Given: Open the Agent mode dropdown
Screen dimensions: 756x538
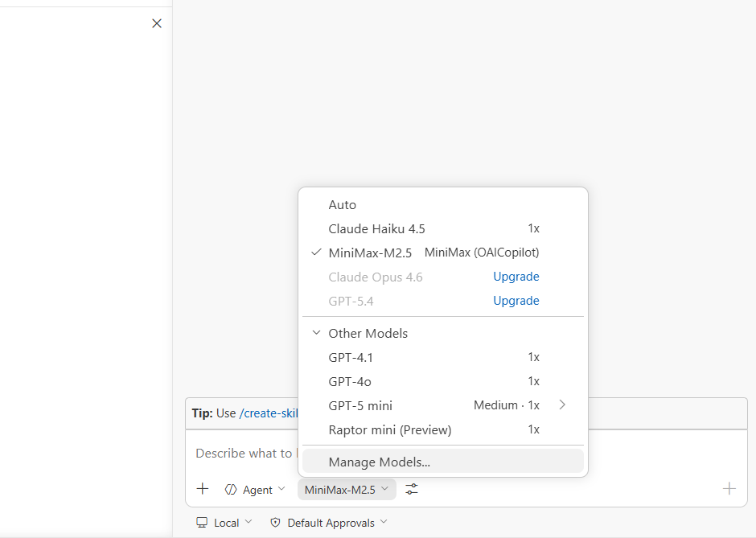Looking at the screenshot, I should coord(255,489).
